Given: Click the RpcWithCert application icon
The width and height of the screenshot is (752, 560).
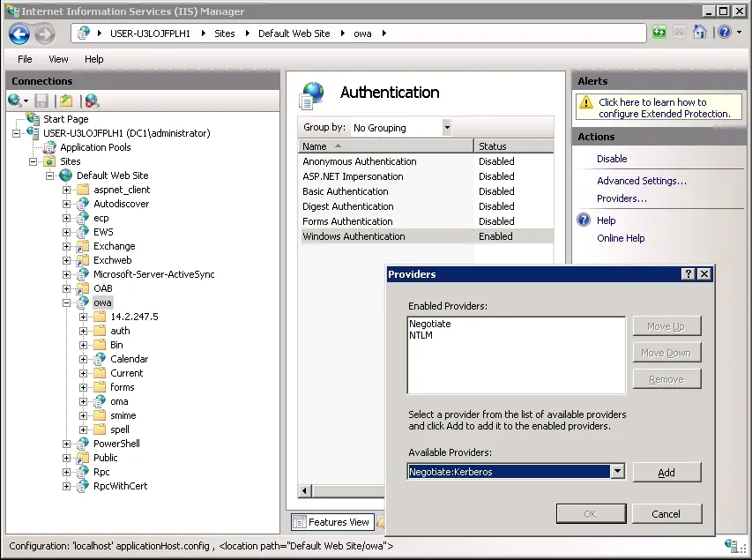Looking at the screenshot, I should (83, 486).
